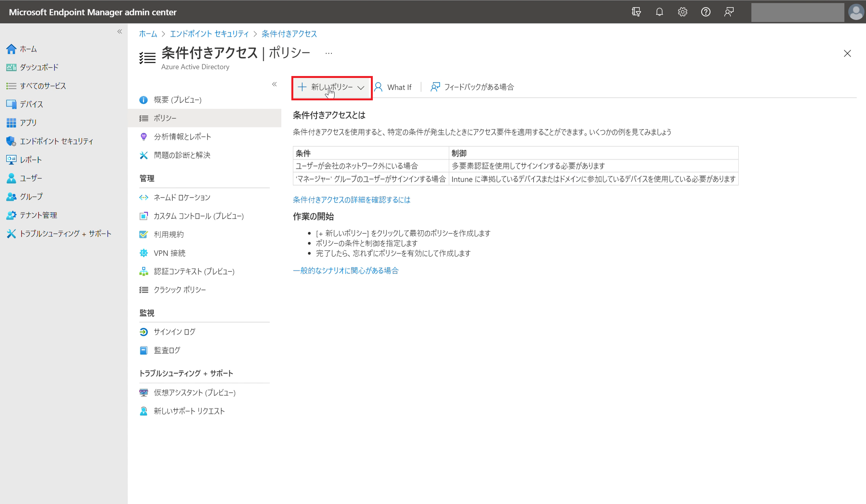Click the Authentication context hierarchy icon
Viewport: 866px width, 504px height.
tap(144, 272)
